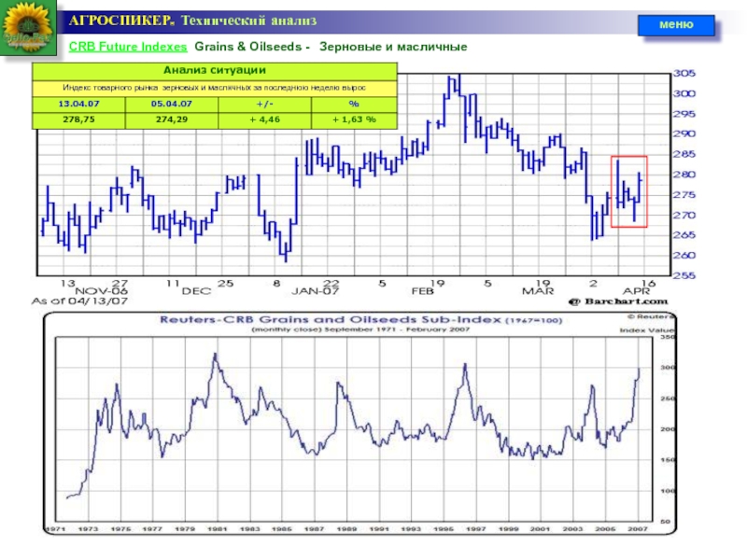Click the sunflower logo icon
Screen dimensions: 747x560
coord(28,29)
